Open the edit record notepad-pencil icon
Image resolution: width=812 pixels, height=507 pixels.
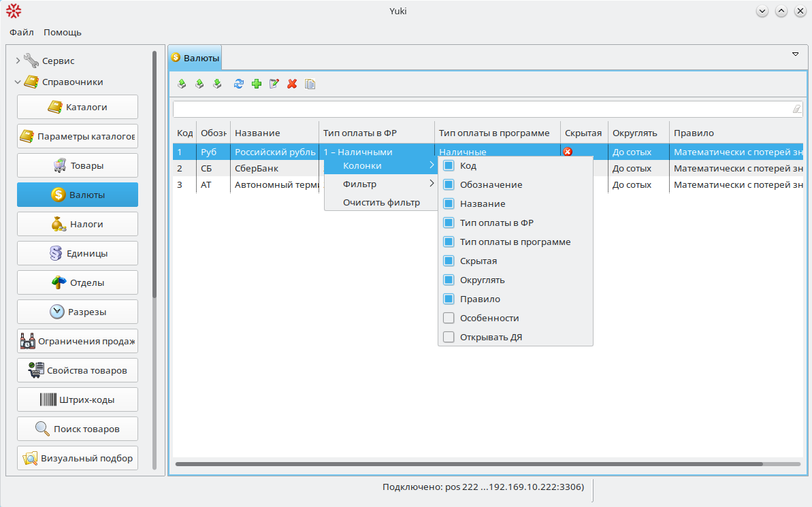click(274, 84)
